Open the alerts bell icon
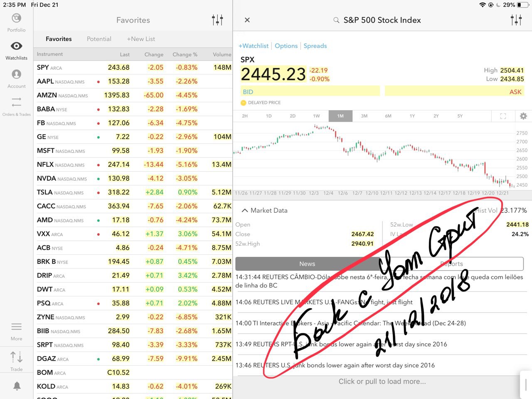This screenshot has height=399, width=532. (17, 386)
